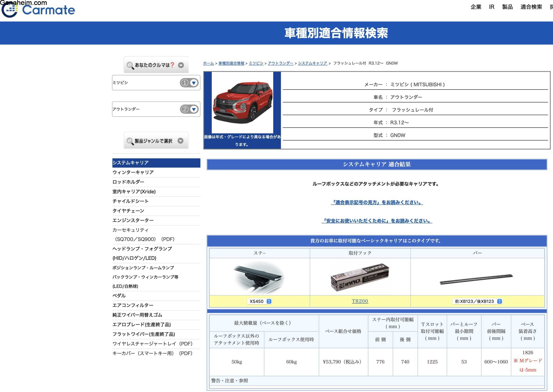The image size is (553, 392).
Task: Open 適合検索 in top navigation
Action: [531, 7]
